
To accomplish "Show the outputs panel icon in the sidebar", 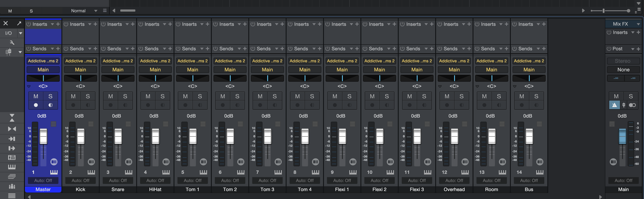I will (12, 148).
